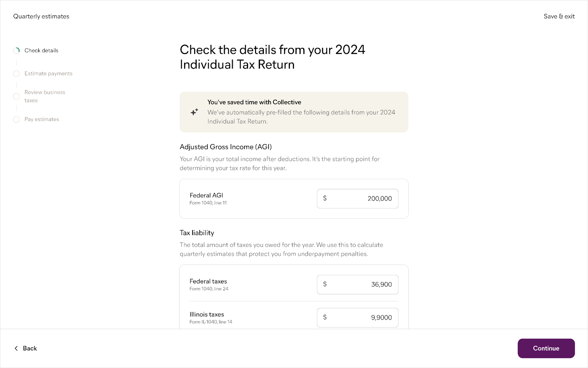This screenshot has height=368, width=588.
Task: Click the Quarterly estimates header title
Action: (41, 16)
